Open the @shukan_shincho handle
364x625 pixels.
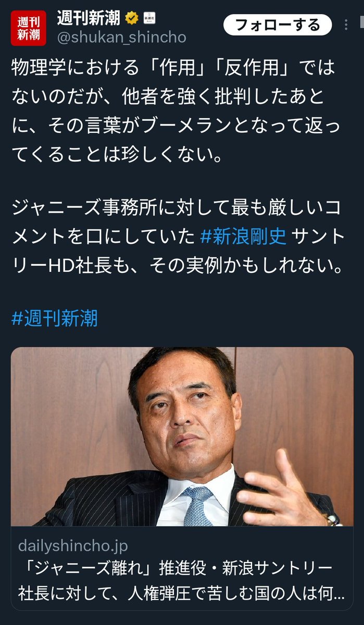[121, 38]
